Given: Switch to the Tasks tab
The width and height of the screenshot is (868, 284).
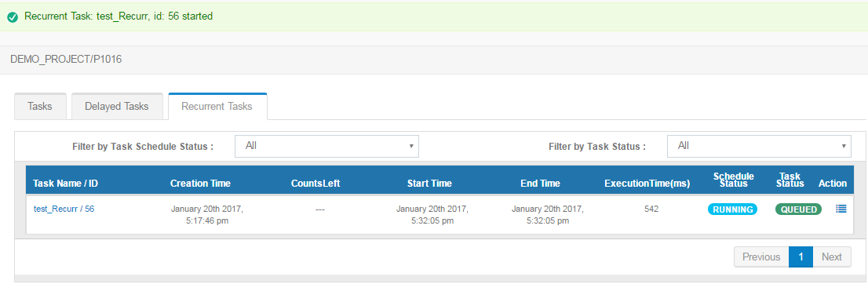Looking at the screenshot, I should [x=40, y=106].
